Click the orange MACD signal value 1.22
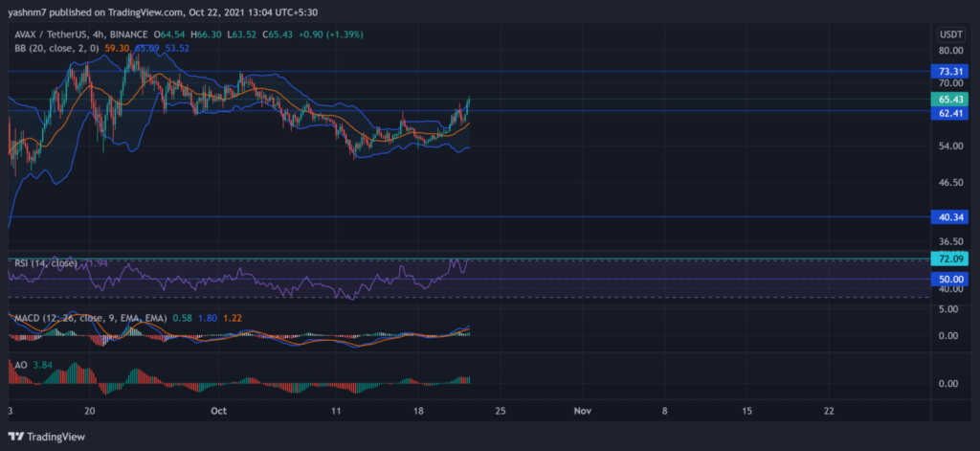The height and width of the screenshot is (451, 980). [234, 317]
